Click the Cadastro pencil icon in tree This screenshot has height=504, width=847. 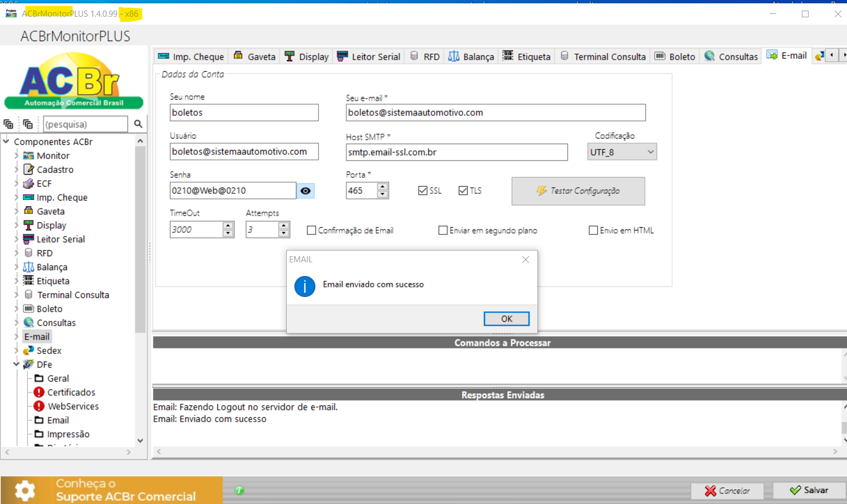[x=28, y=169]
